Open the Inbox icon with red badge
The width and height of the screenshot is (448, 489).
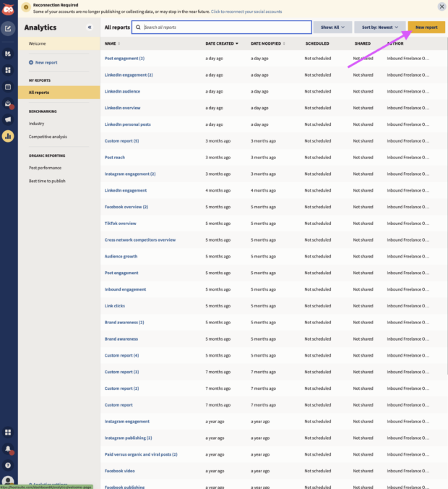pyautogui.click(x=8, y=104)
